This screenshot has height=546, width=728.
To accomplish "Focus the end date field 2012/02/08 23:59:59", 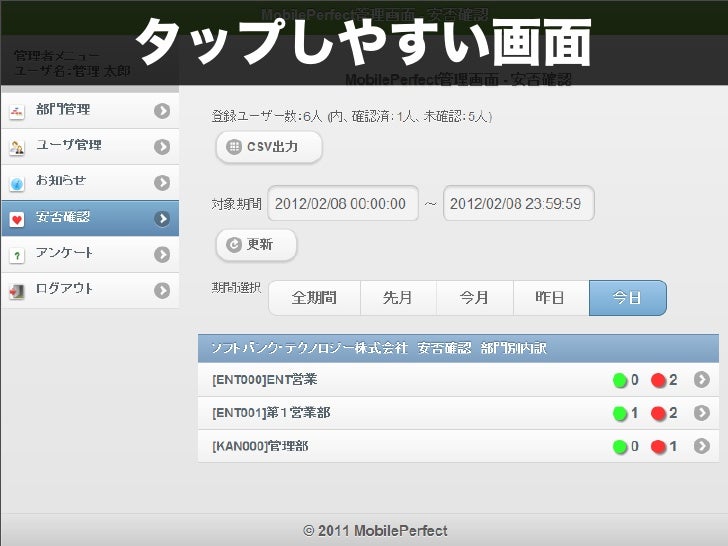I will coord(519,203).
